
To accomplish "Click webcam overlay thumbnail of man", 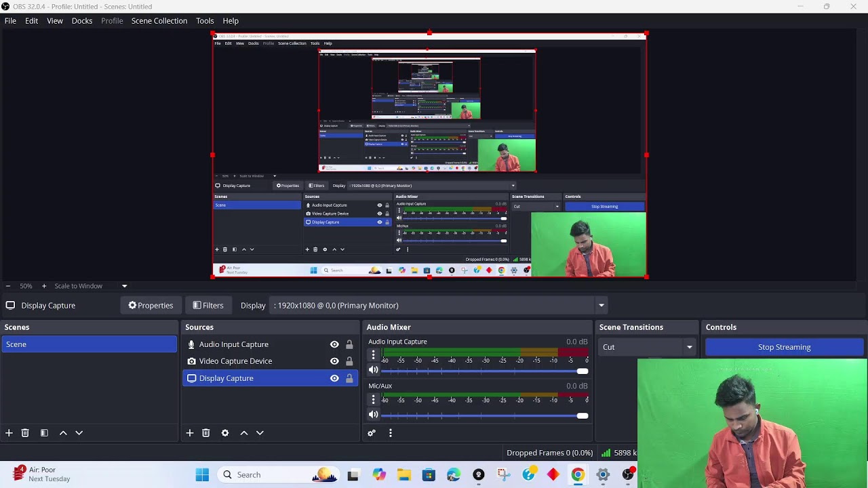I will tap(752, 424).
